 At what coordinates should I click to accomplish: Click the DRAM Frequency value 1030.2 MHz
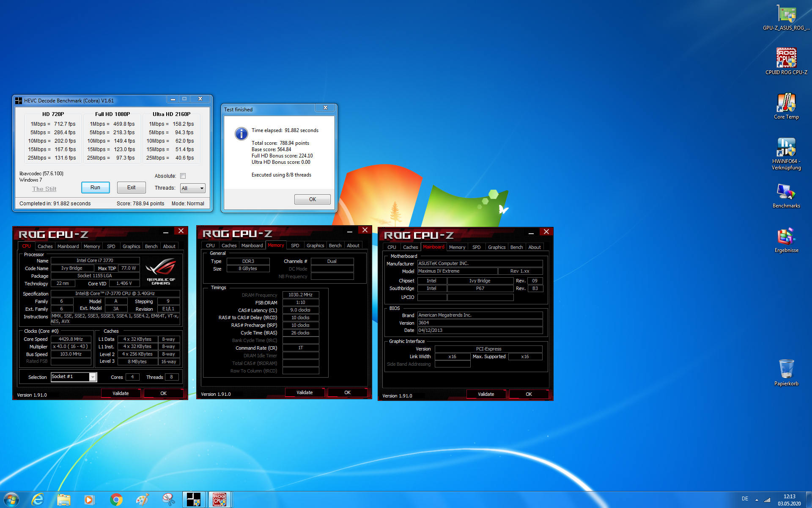tap(300, 295)
